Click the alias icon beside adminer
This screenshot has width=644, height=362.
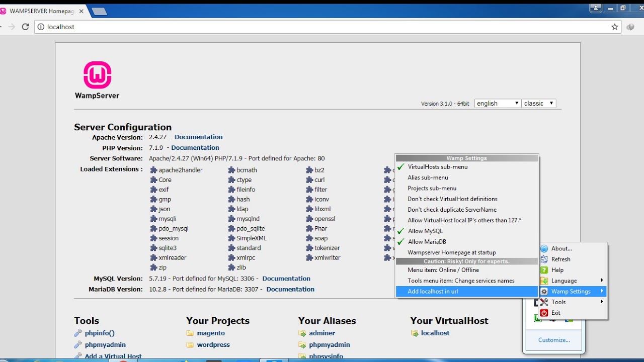302,333
